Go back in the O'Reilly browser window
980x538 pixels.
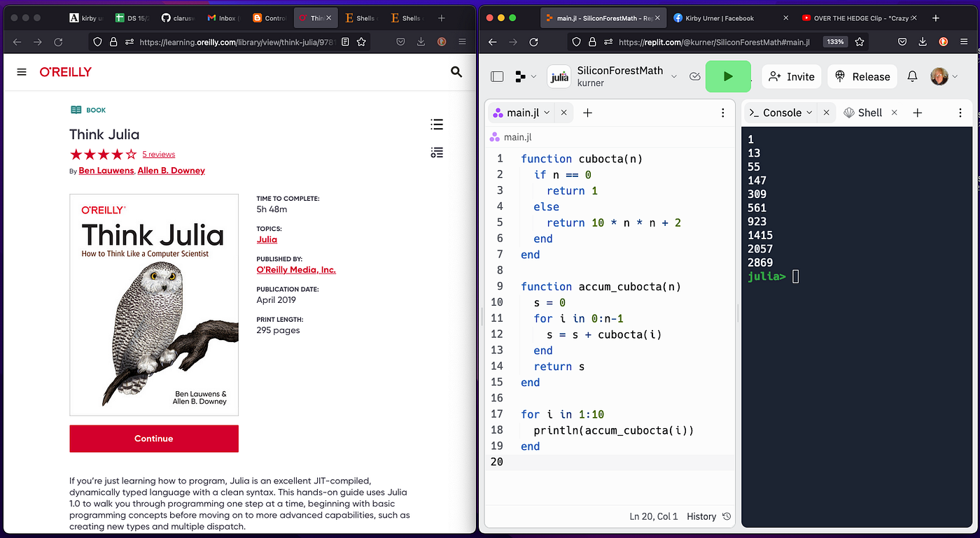click(17, 42)
